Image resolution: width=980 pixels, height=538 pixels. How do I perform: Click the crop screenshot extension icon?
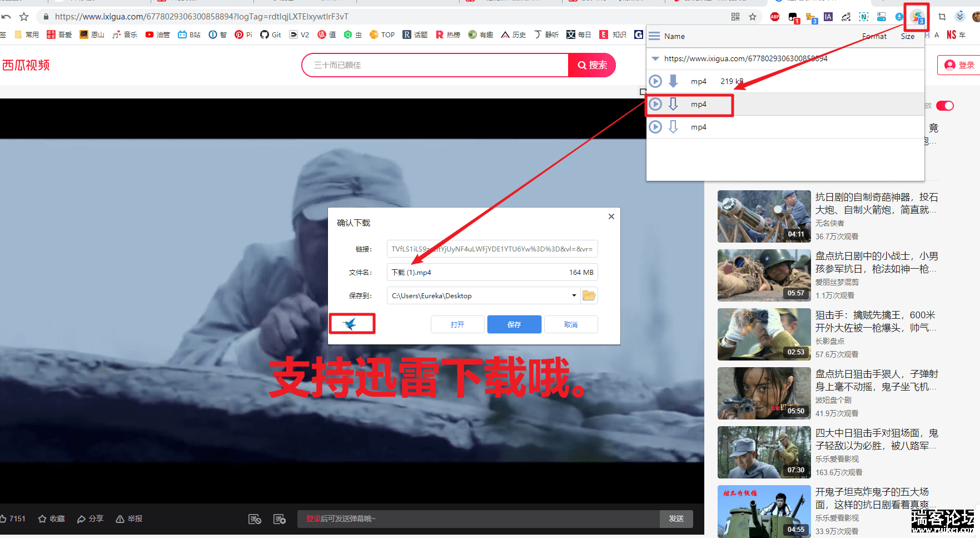pos(942,17)
